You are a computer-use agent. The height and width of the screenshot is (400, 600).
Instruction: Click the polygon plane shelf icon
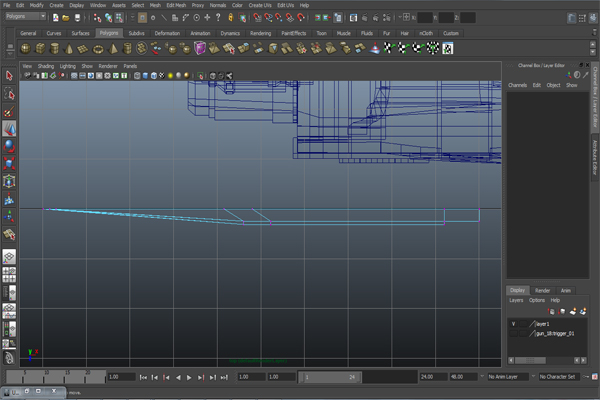[x=83, y=49]
